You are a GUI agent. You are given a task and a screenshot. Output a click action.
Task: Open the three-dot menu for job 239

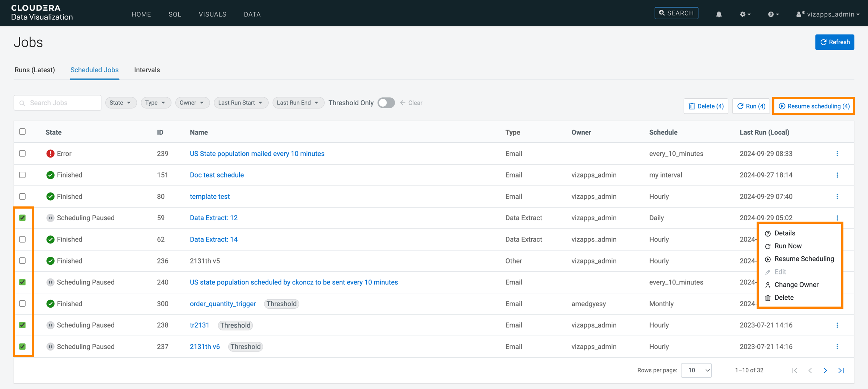(x=837, y=154)
